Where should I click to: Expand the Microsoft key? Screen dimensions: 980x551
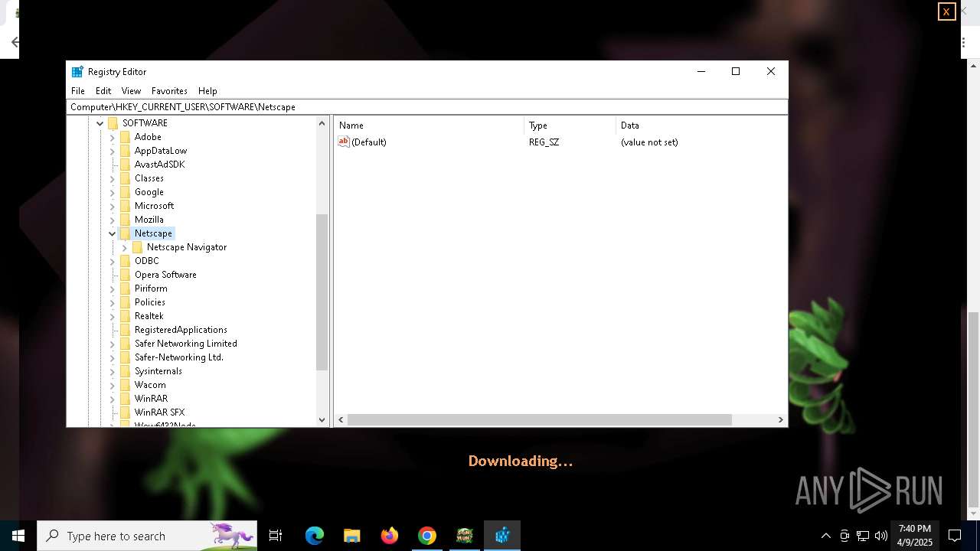113,206
